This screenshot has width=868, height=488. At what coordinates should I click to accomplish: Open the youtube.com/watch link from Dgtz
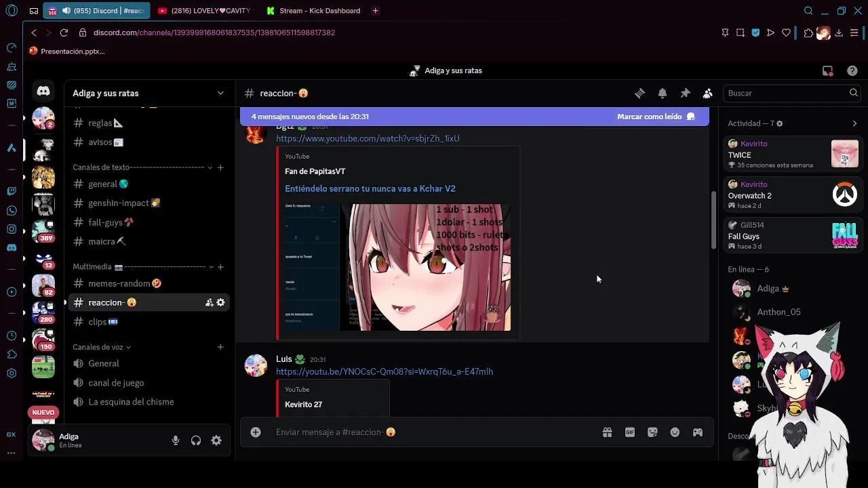[x=368, y=138]
